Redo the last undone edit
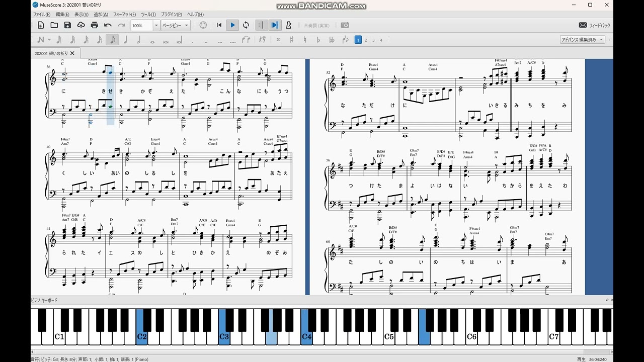The image size is (644, 362). click(121, 25)
